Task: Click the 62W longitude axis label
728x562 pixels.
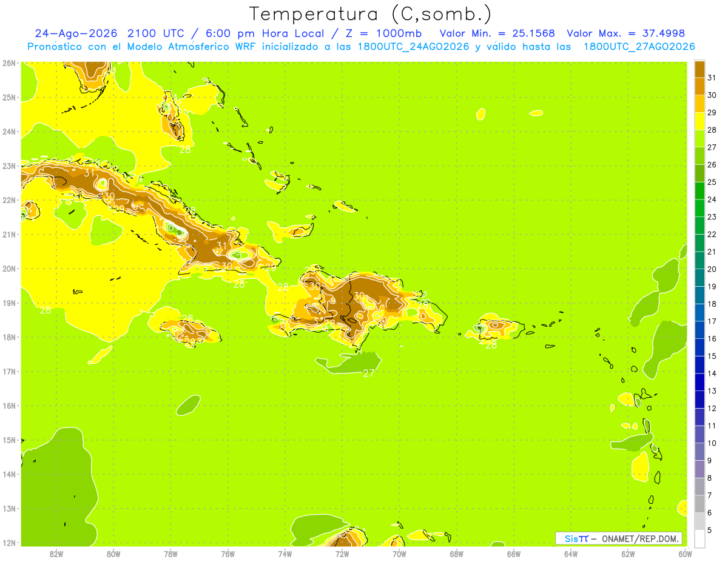Action: pyautogui.click(x=628, y=553)
